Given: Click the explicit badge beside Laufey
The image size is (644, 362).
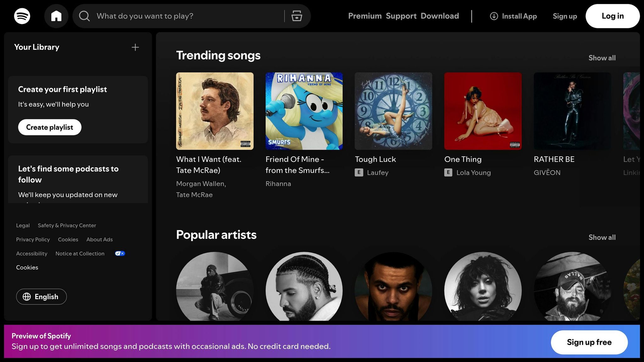Looking at the screenshot, I should pos(359,173).
